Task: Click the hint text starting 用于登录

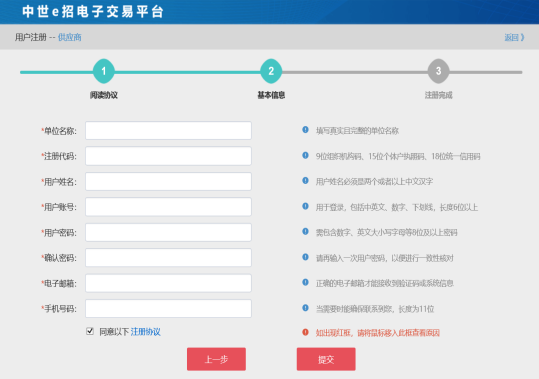Action: point(397,207)
